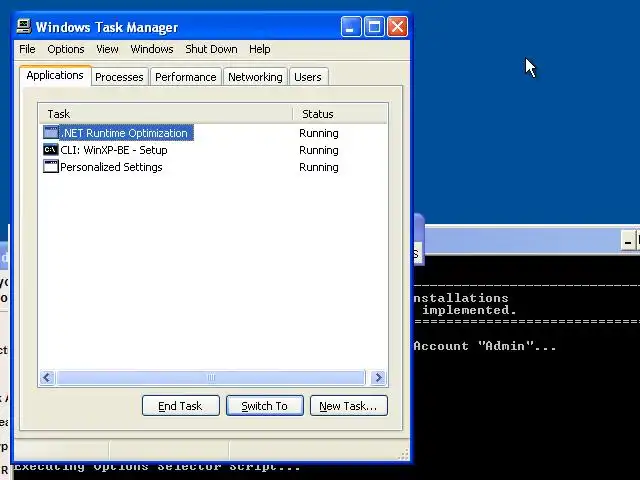Select the .NET Runtime Optimization task icon
The height and width of the screenshot is (480, 640).
[x=51, y=133]
